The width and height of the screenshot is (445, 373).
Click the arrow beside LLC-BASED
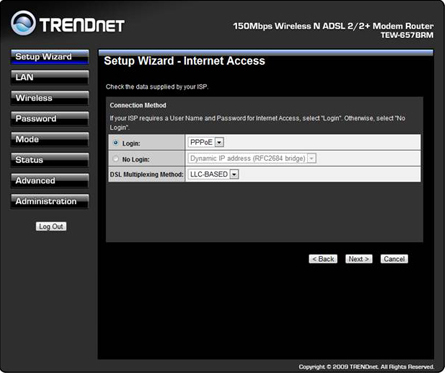click(234, 174)
